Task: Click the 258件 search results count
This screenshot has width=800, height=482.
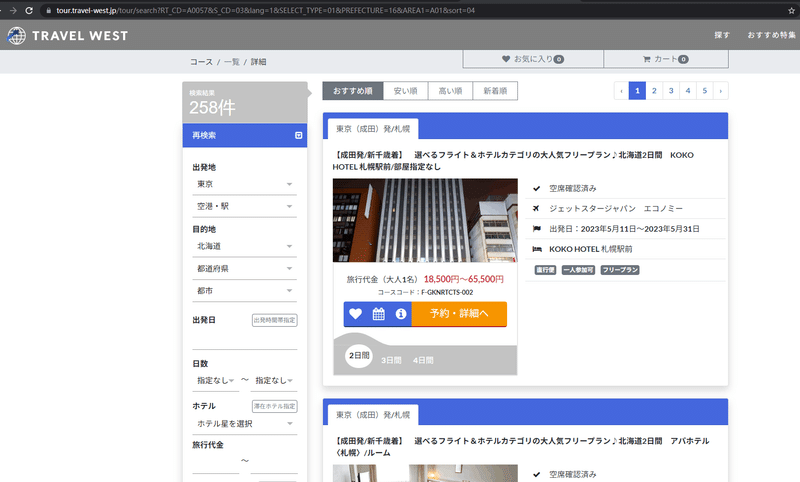Action: (212, 108)
